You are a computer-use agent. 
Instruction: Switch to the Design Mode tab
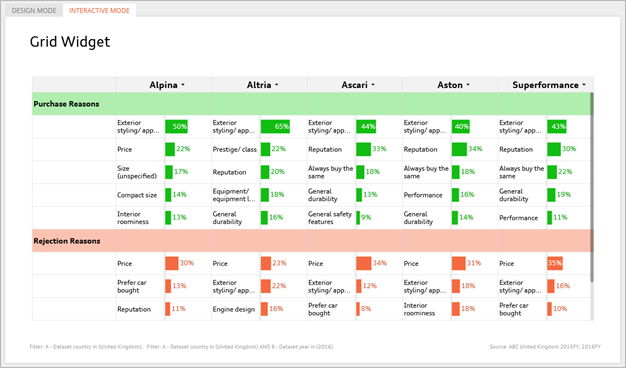coord(34,10)
